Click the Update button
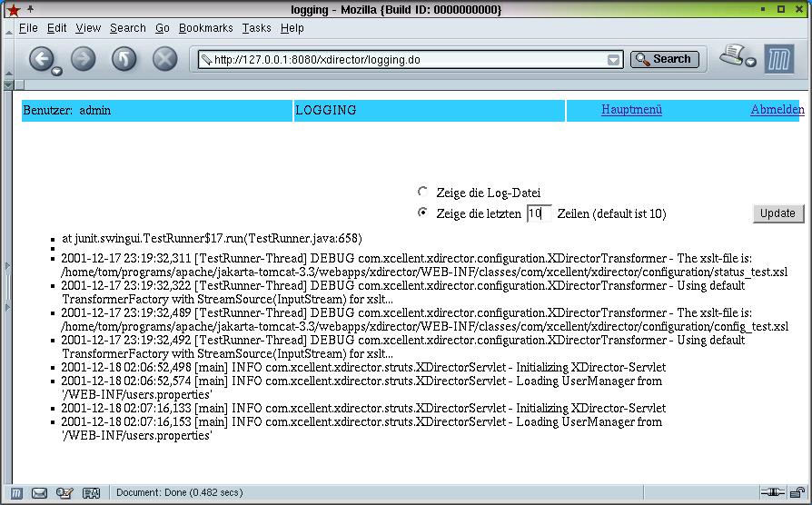This screenshot has height=505, width=812. pos(777,213)
